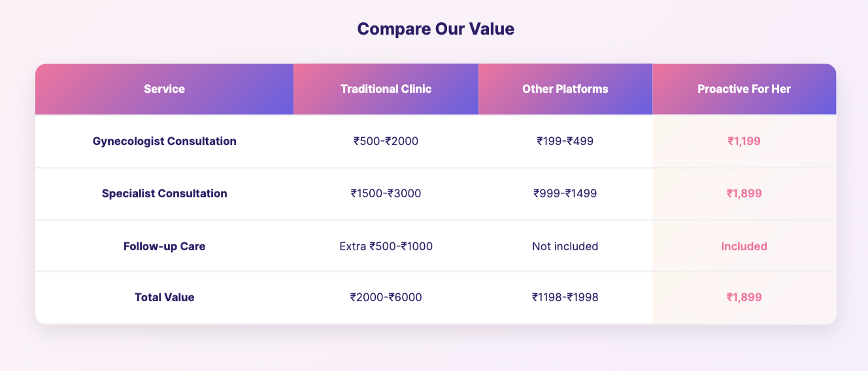Click the Compare Our Value heading
This screenshot has width=868, height=371.
click(434, 29)
